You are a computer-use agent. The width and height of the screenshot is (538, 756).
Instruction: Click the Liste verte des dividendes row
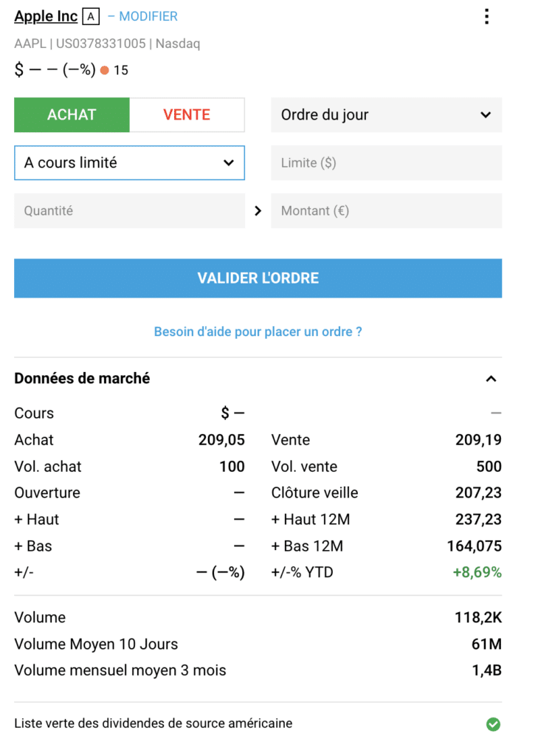tap(258, 724)
